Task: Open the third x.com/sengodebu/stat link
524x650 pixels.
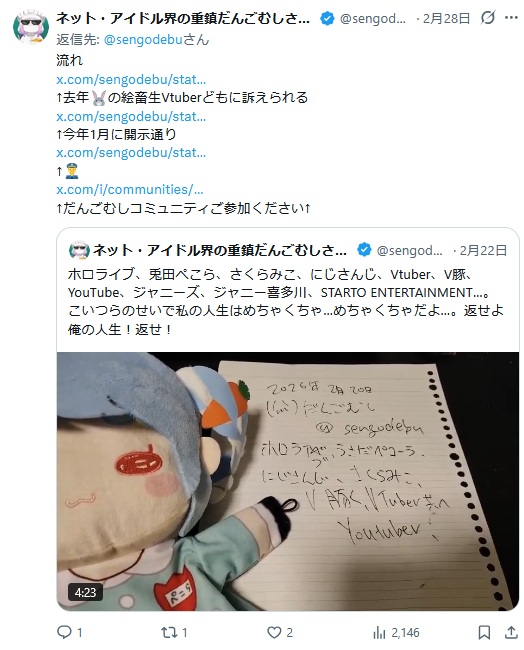Action: tap(131, 153)
